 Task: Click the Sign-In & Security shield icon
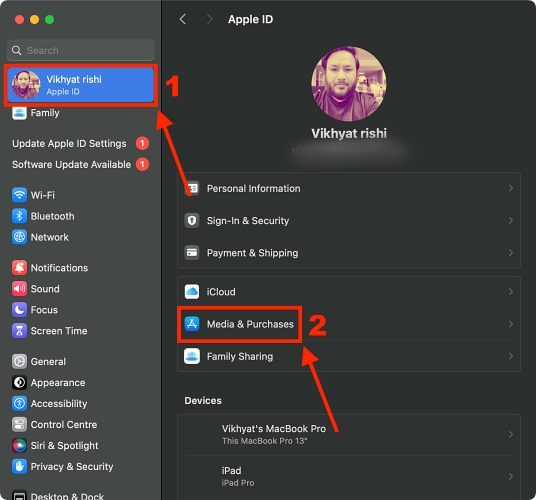192,220
